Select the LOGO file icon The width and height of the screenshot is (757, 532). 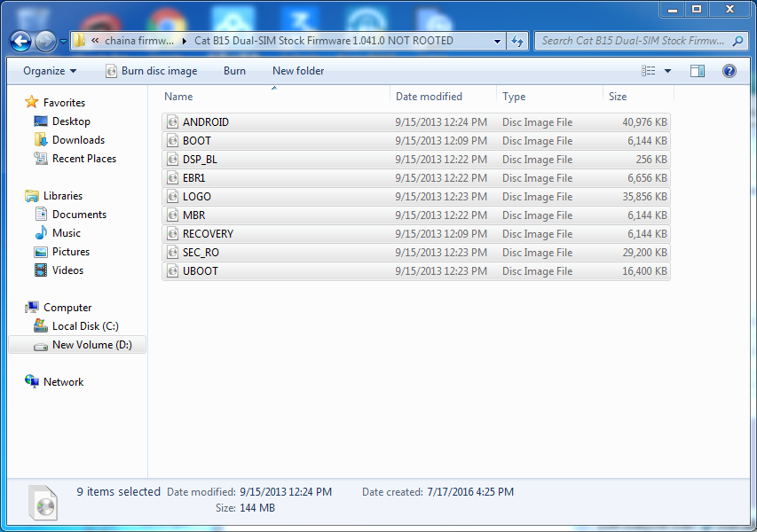tap(172, 197)
